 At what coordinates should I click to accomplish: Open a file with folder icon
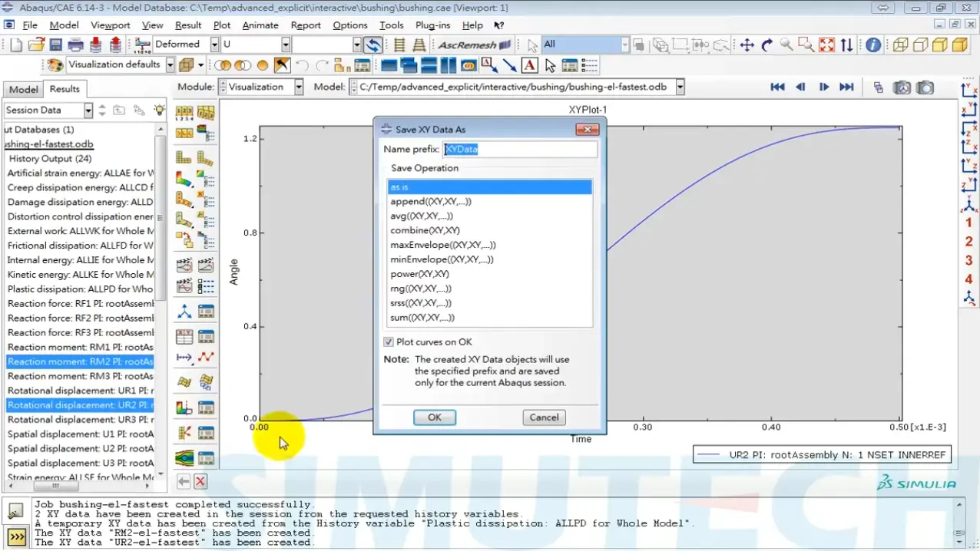click(x=36, y=45)
